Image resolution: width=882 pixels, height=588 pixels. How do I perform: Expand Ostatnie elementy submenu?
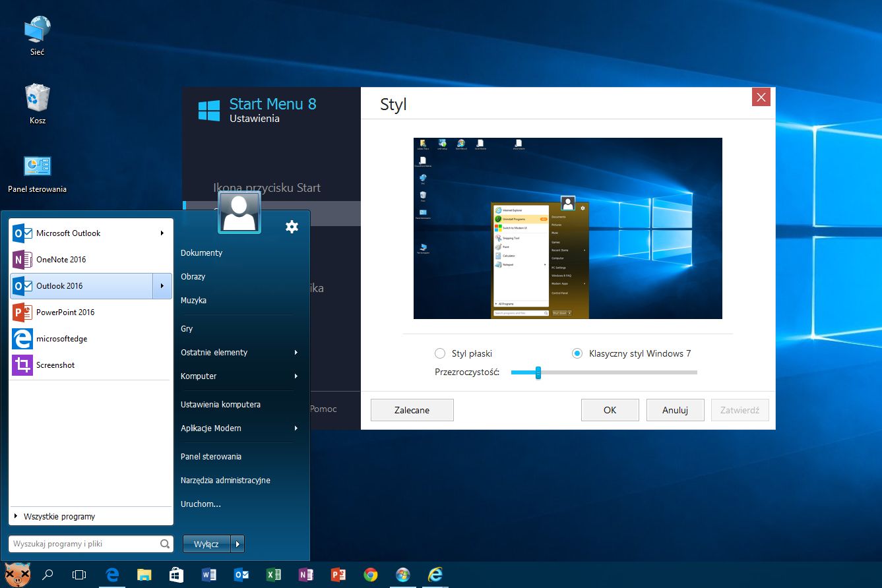coord(296,353)
